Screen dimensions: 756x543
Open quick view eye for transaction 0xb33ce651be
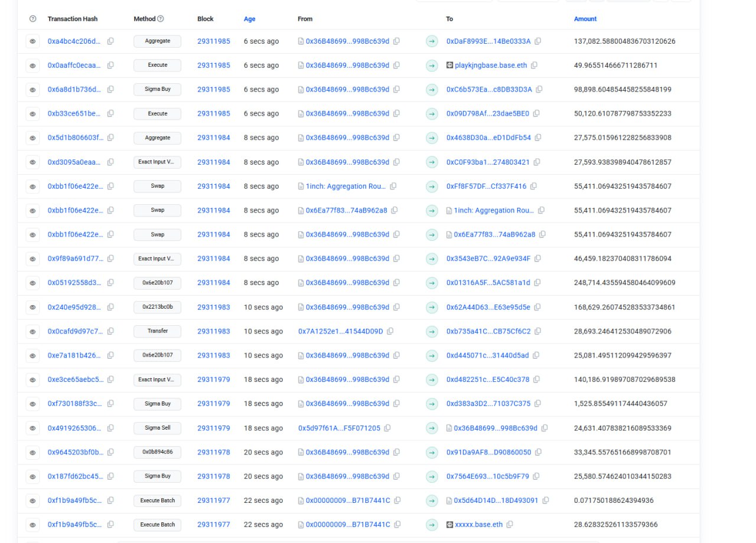(32, 114)
